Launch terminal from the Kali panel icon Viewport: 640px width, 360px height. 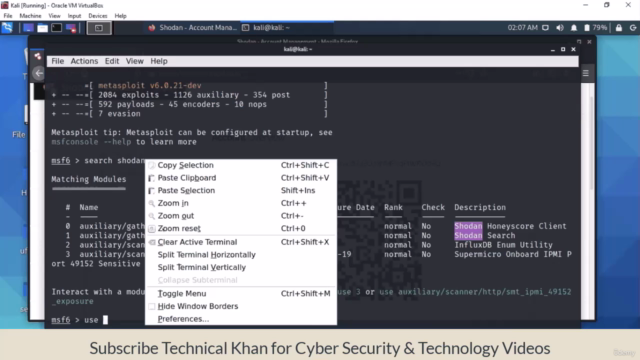57,28
